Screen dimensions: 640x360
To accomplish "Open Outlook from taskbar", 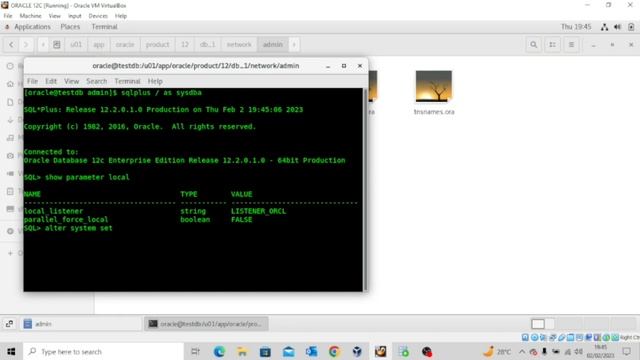I will tap(311, 352).
